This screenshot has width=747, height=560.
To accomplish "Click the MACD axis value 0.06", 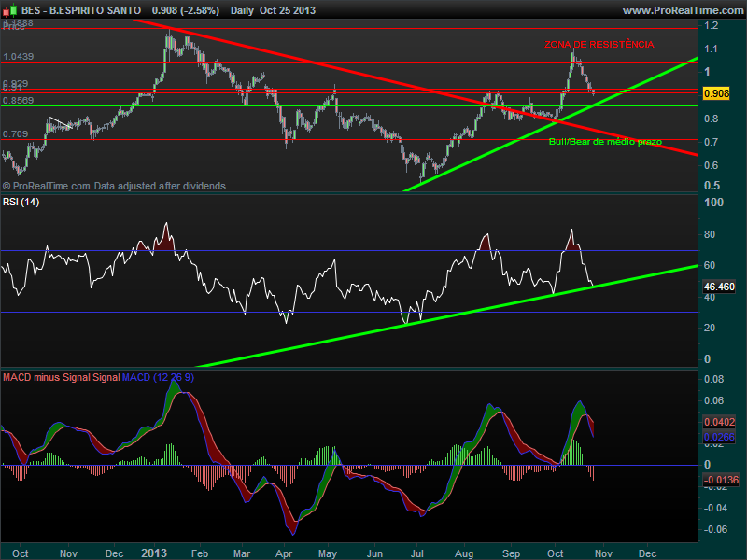I will coord(713,400).
